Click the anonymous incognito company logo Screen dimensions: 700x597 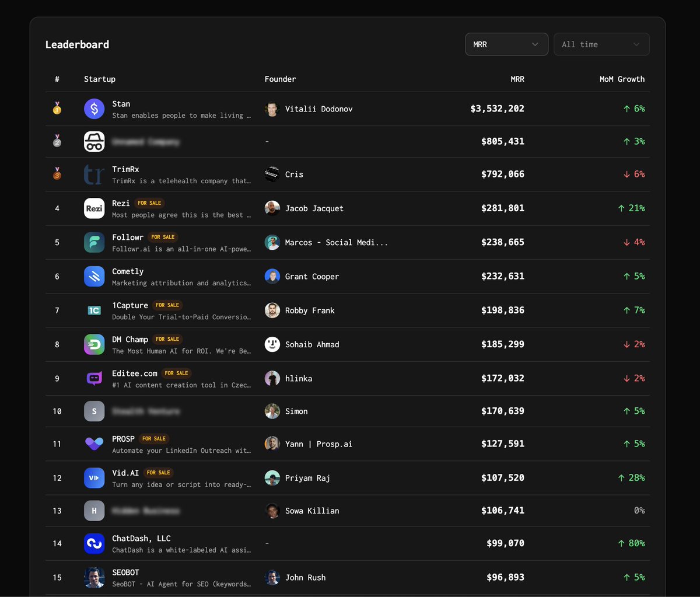pos(94,141)
